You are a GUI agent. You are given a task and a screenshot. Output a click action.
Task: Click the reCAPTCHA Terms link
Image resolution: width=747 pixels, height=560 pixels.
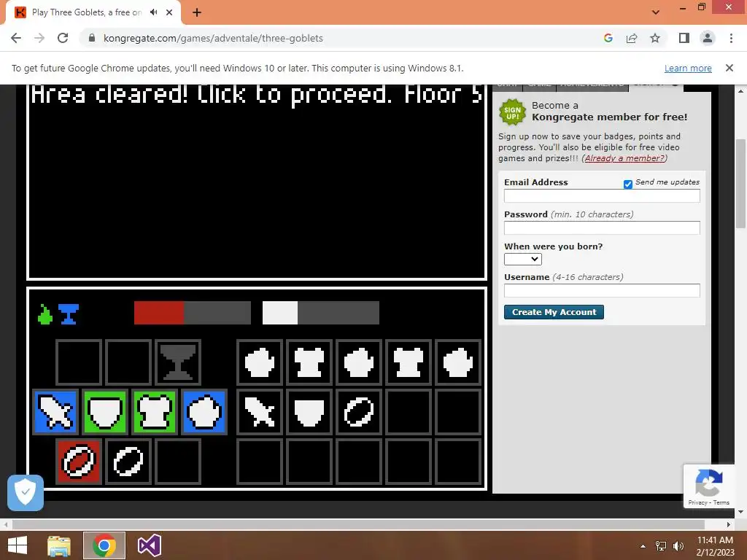[x=721, y=502]
